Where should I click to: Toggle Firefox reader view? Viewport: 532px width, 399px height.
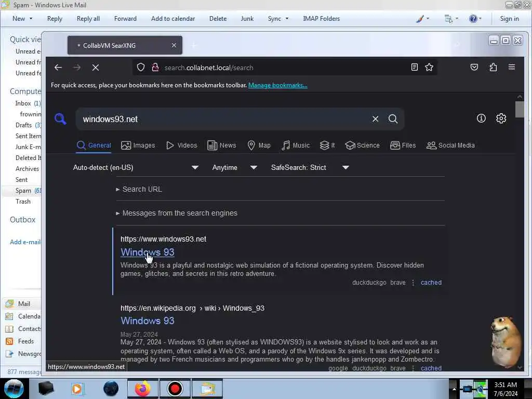pos(414,67)
